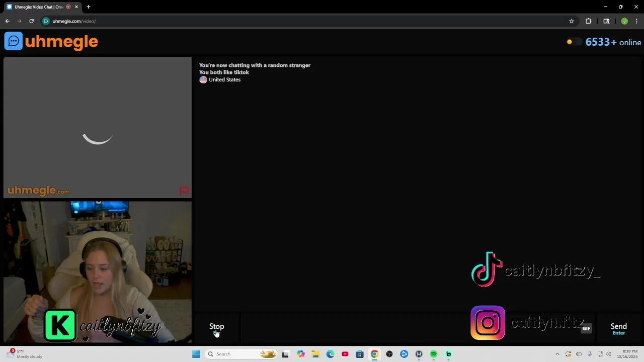Open the Chrome three-dot menu
Screen dimensions: 644x362
point(637,21)
